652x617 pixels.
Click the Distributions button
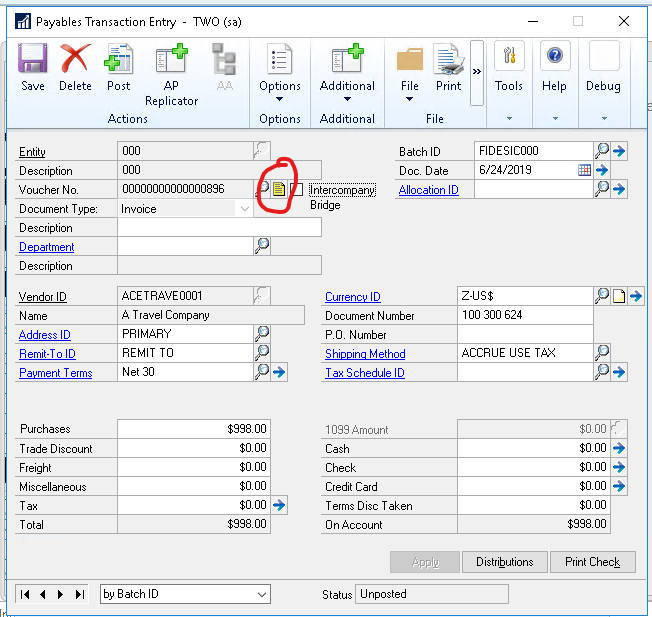tap(504, 562)
